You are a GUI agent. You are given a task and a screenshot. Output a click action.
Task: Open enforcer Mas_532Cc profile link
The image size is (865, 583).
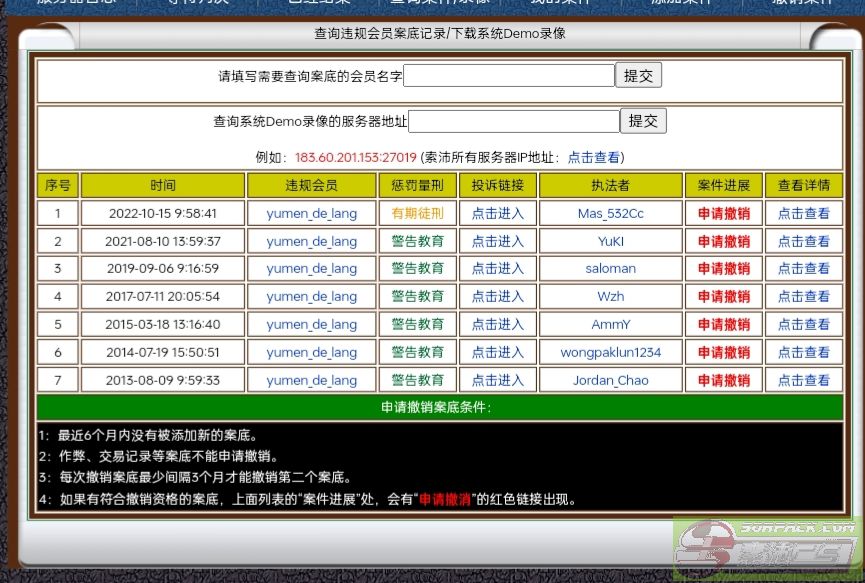coord(610,213)
